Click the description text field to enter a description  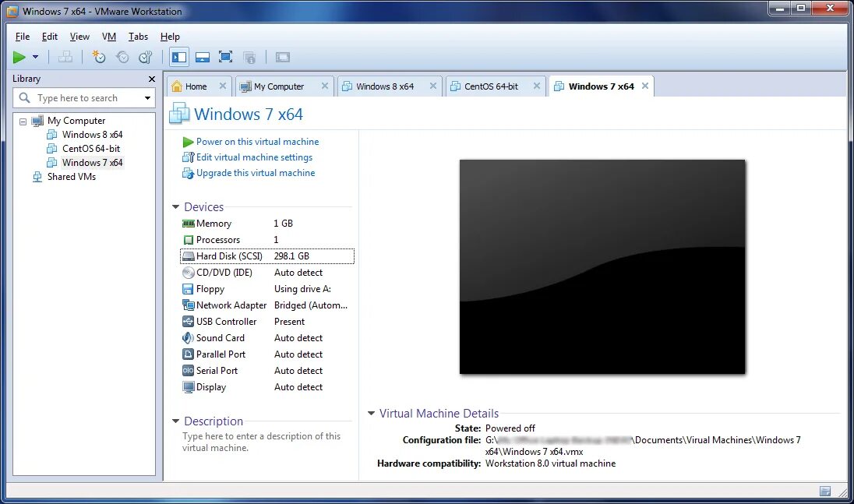pos(259,442)
